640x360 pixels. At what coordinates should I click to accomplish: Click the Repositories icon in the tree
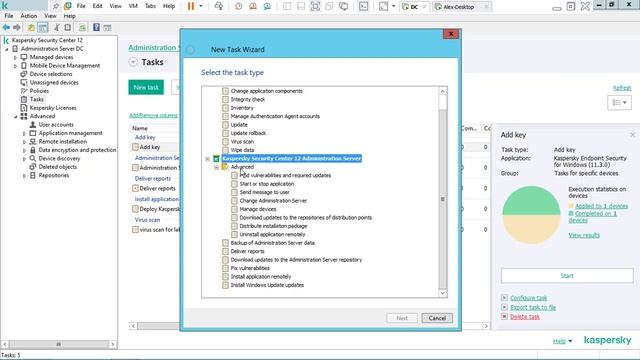pos(33,175)
